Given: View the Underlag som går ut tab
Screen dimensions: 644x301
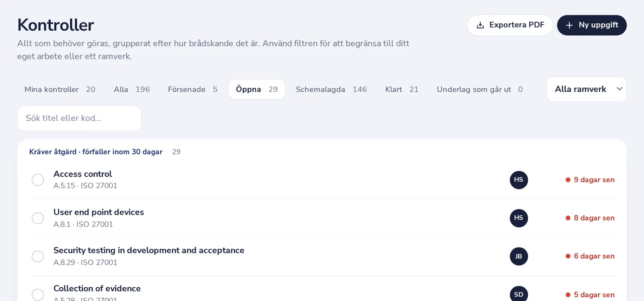Looking at the screenshot, I should tap(480, 89).
